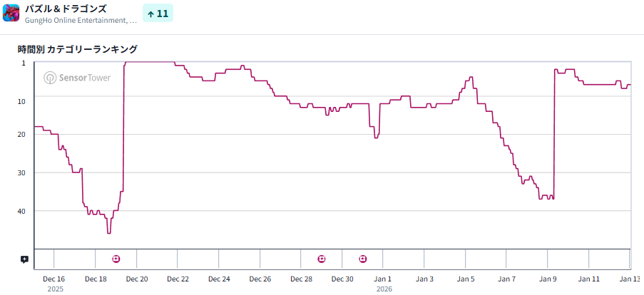Select the Dec 22 date label

[178, 279]
